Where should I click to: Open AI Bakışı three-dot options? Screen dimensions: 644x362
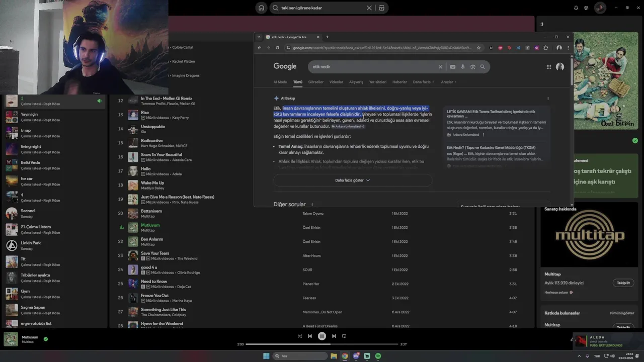548,99
